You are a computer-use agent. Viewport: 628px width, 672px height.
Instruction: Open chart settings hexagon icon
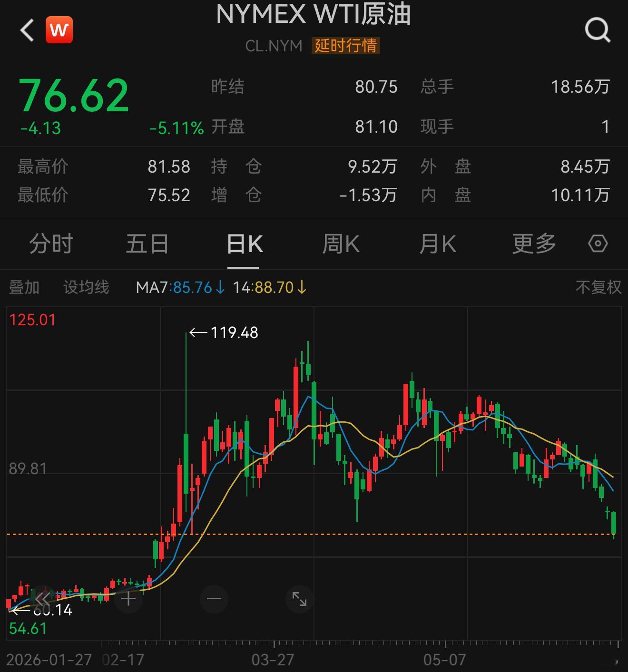tap(598, 243)
